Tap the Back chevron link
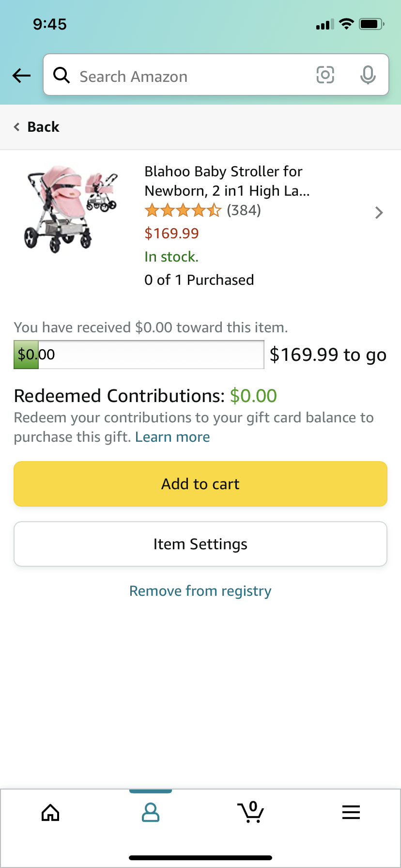 pos(37,127)
